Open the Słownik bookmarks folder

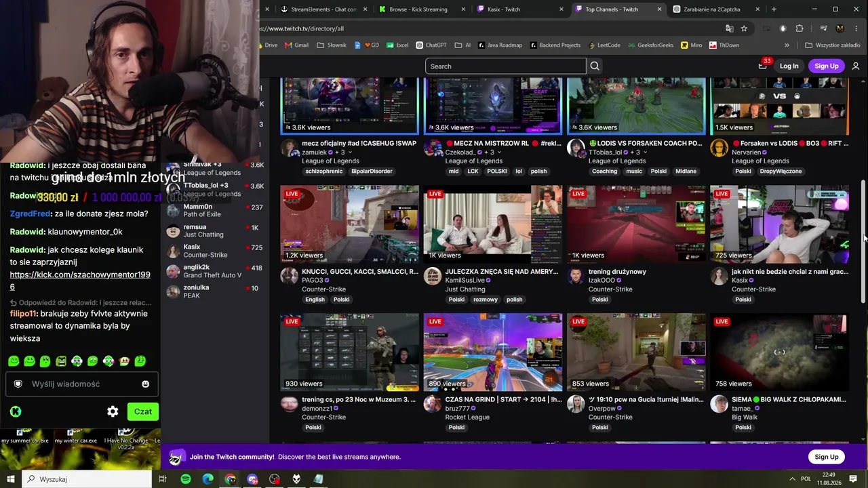click(331, 45)
